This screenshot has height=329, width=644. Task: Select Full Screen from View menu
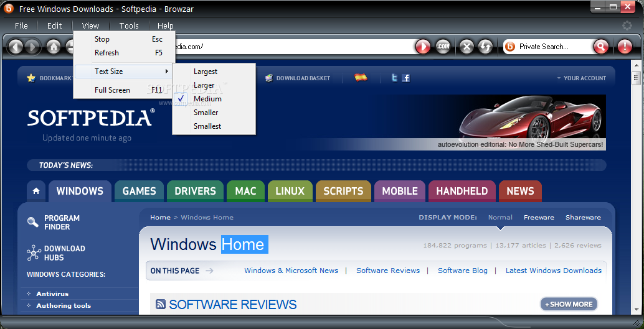pyautogui.click(x=124, y=90)
